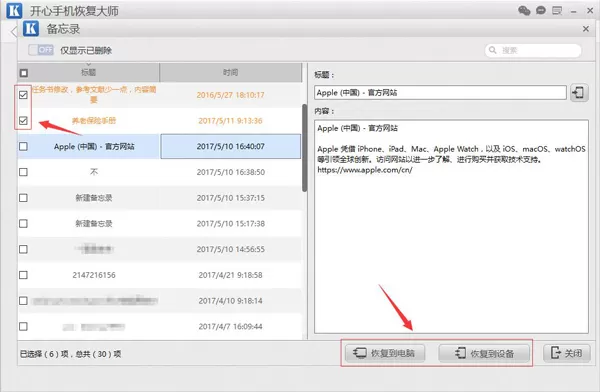Viewport: 600px width, 392px height.
Task: Close the 备忘录 dialog
Action: pos(585,29)
